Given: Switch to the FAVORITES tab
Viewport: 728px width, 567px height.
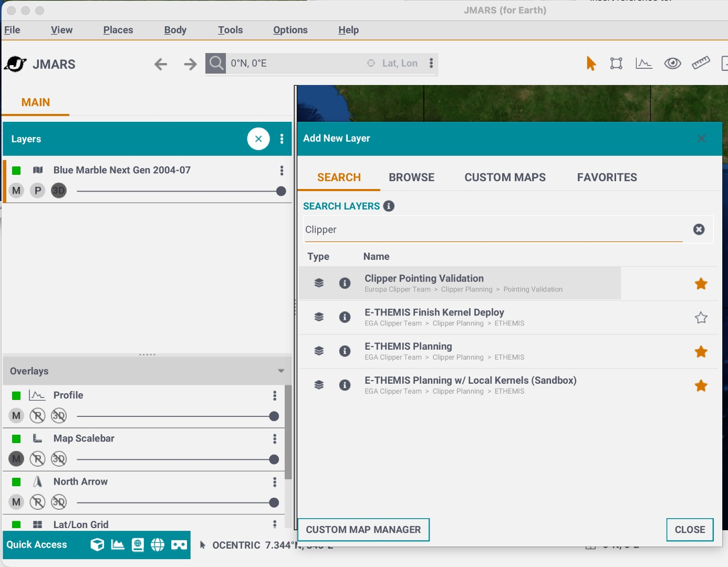Looking at the screenshot, I should [607, 177].
